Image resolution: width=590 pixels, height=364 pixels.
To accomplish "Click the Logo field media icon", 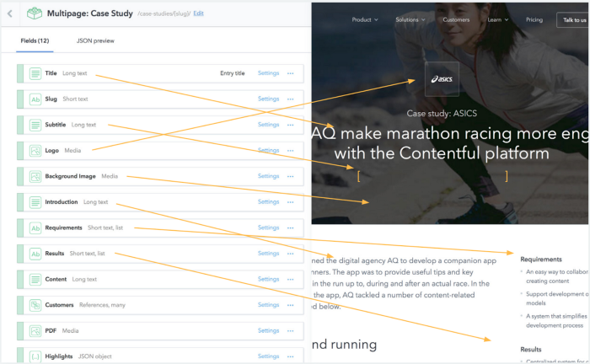I will [x=35, y=151].
